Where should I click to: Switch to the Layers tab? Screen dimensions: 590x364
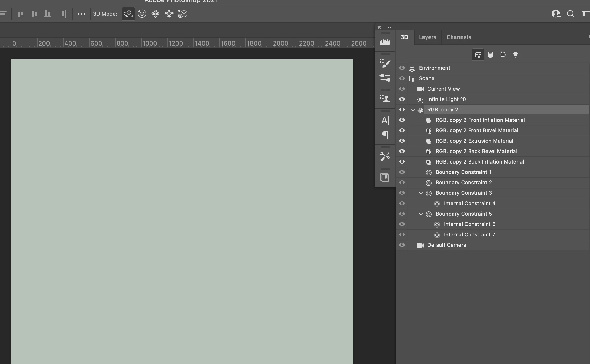click(x=427, y=37)
